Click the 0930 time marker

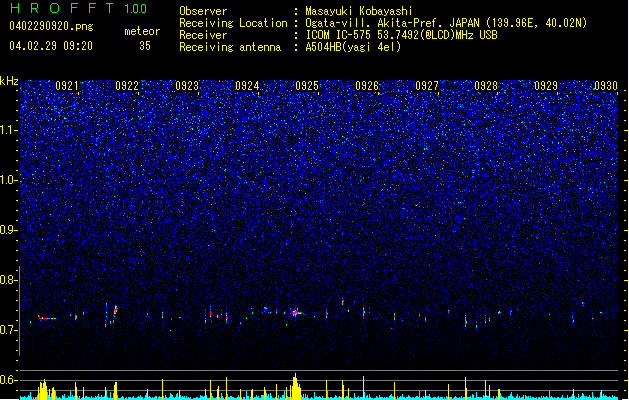(x=606, y=86)
